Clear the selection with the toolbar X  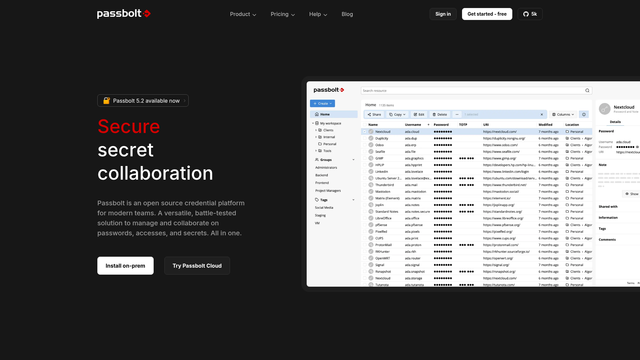tap(542, 115)
